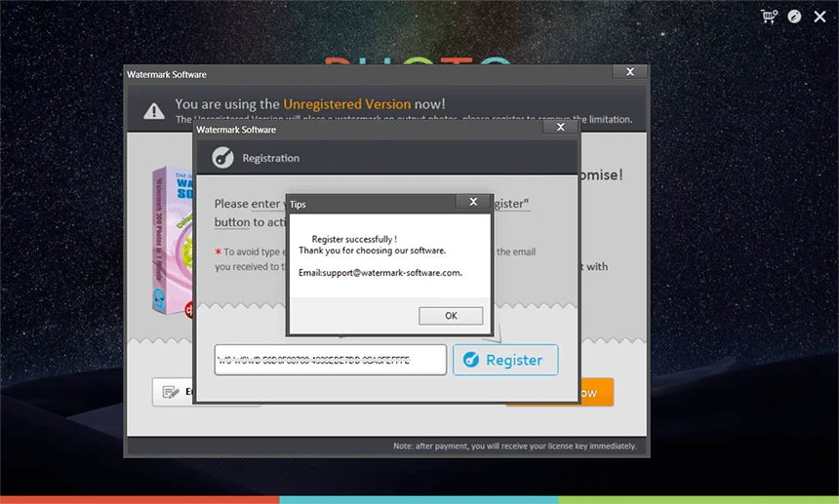Viewport: 839px width, 504px height.
Task: Click the 'Registration' header label
Action: coord(271,158)
